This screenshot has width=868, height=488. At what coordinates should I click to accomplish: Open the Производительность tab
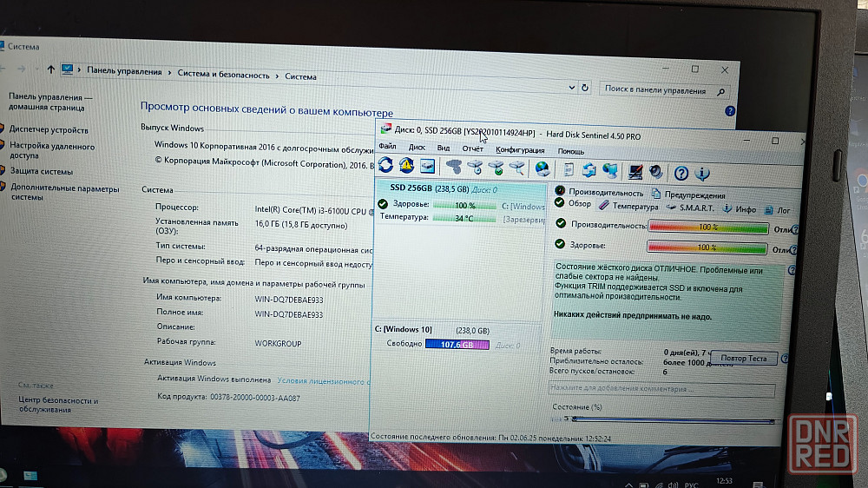click(x=599, y=192)
